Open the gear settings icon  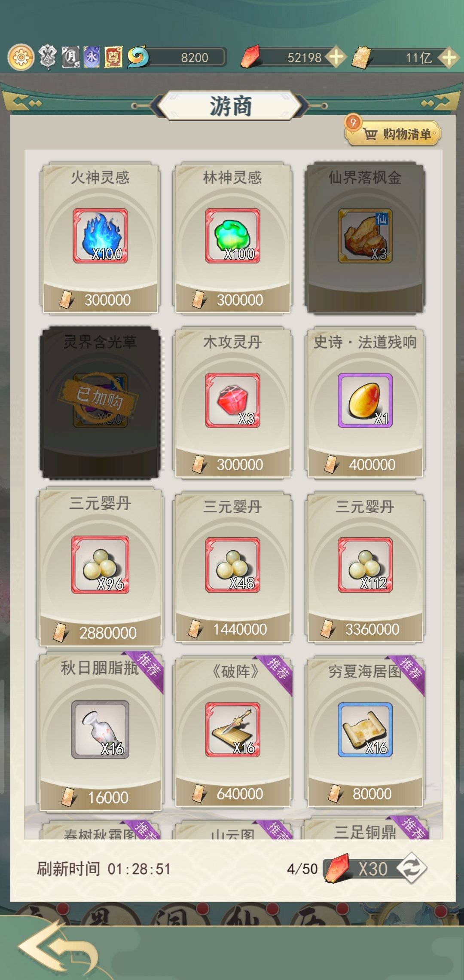21,57
